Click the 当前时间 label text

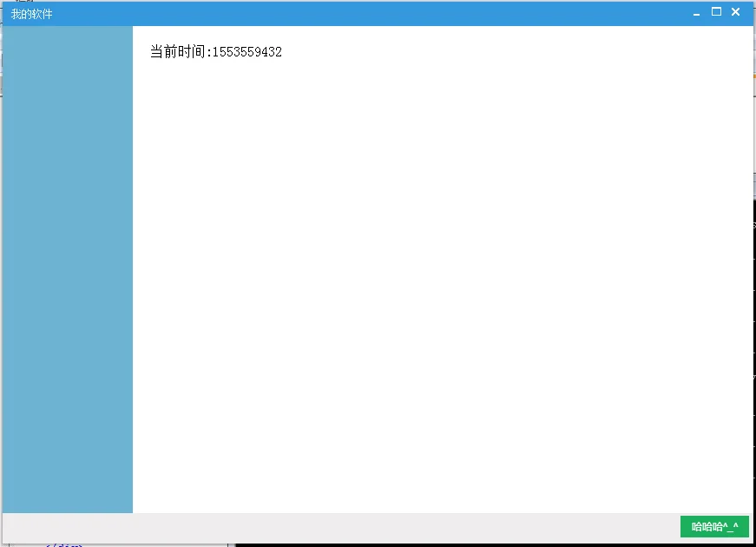[x=178, y=52]
